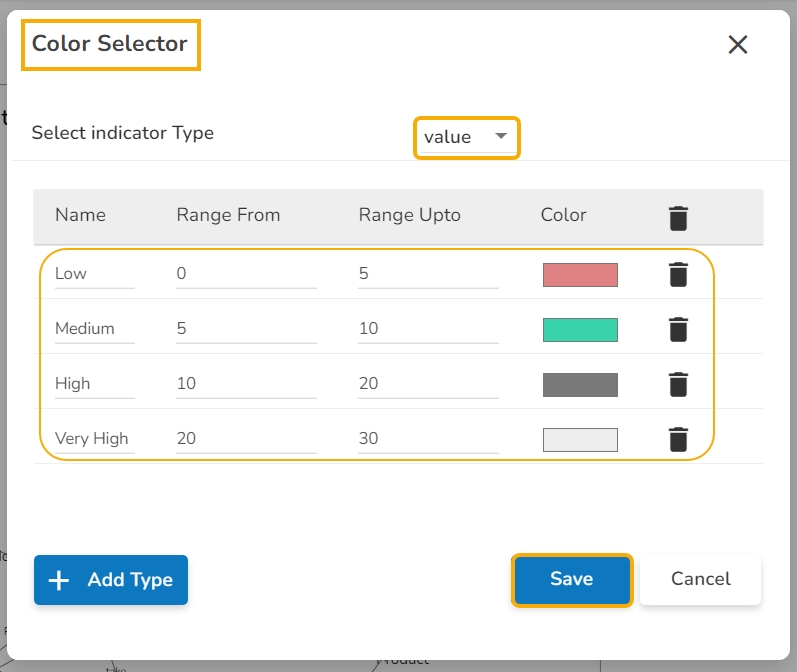Click the High Range Upto field
The width and height of the screenshot is (797, 672).
click(x=428, y=384)
